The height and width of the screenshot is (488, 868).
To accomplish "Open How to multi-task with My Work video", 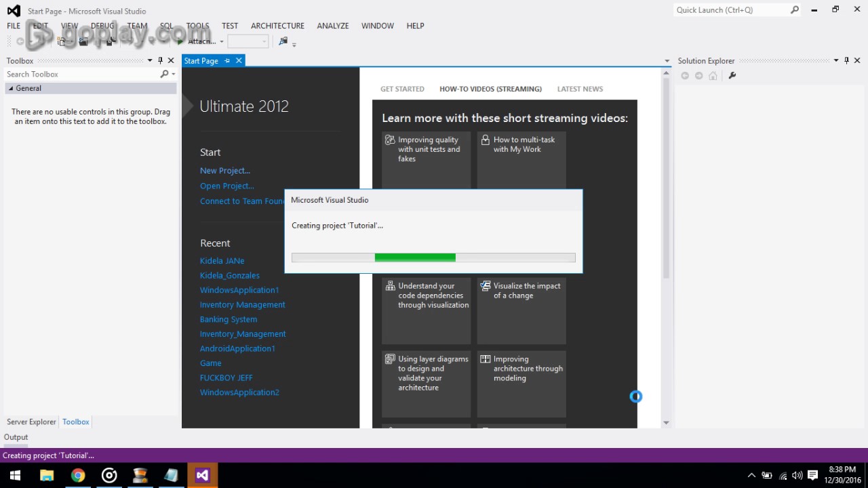I will [x=521, y=161].
